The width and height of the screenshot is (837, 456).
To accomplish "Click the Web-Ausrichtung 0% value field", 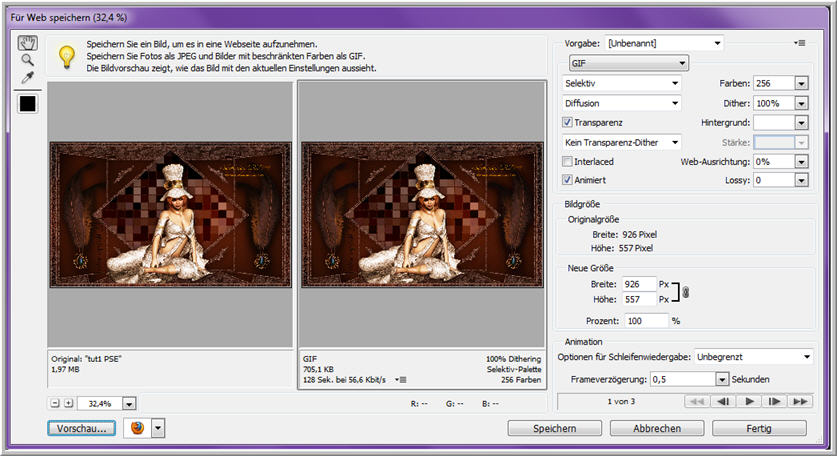I will click(x=773, y=162).
